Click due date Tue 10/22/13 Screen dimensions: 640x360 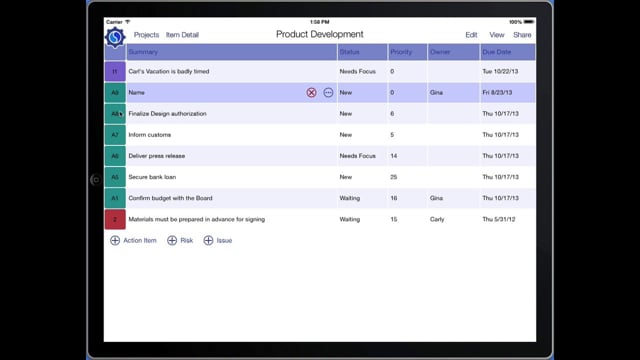[x=500, y=71]
